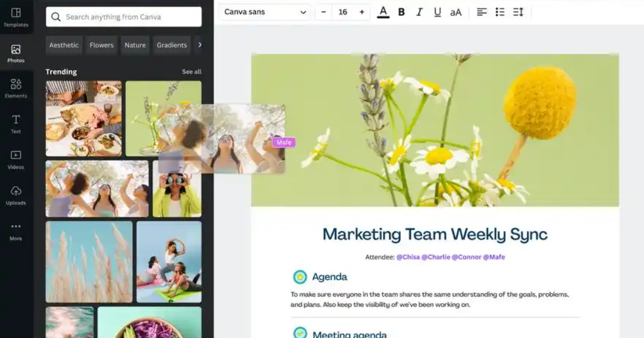The height and width of the screenshot is (338, 644).
Task: Select the yoga group photo thumbnail
Action: [x=169, y=262]
